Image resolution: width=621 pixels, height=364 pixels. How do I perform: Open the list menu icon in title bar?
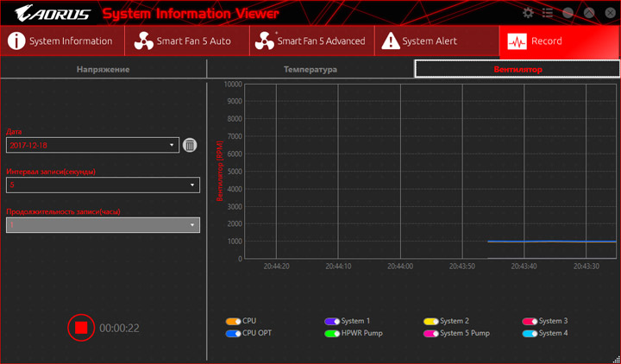tap(548, 13)
